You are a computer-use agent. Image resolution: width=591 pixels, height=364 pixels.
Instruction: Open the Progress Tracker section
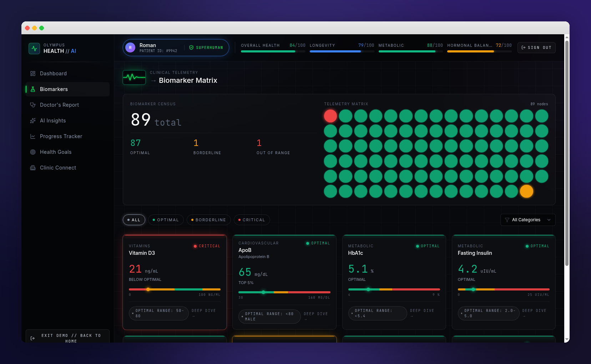point(67,136)
